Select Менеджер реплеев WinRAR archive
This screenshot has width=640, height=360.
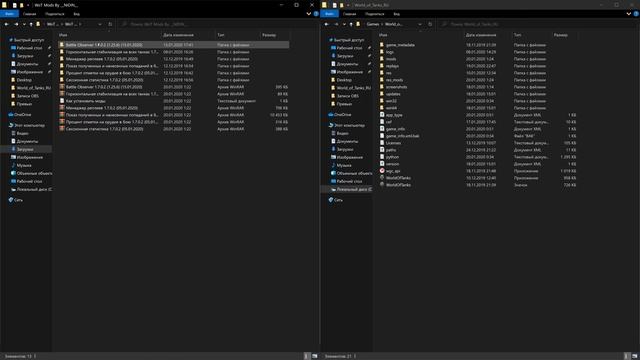point(174,108)
